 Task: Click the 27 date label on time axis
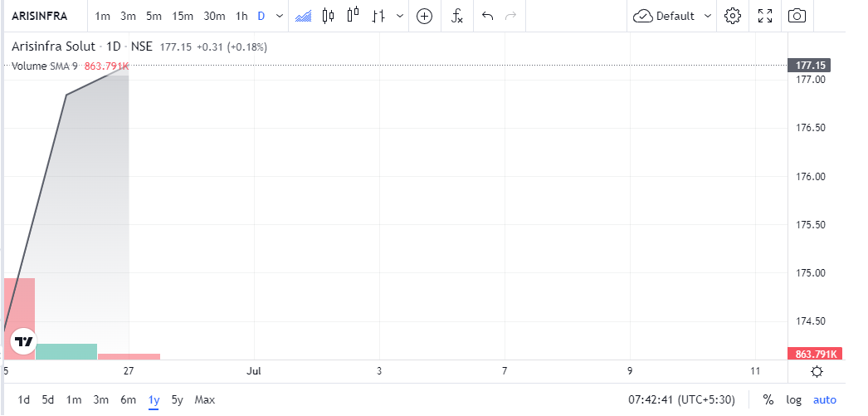tap(129, 371)
